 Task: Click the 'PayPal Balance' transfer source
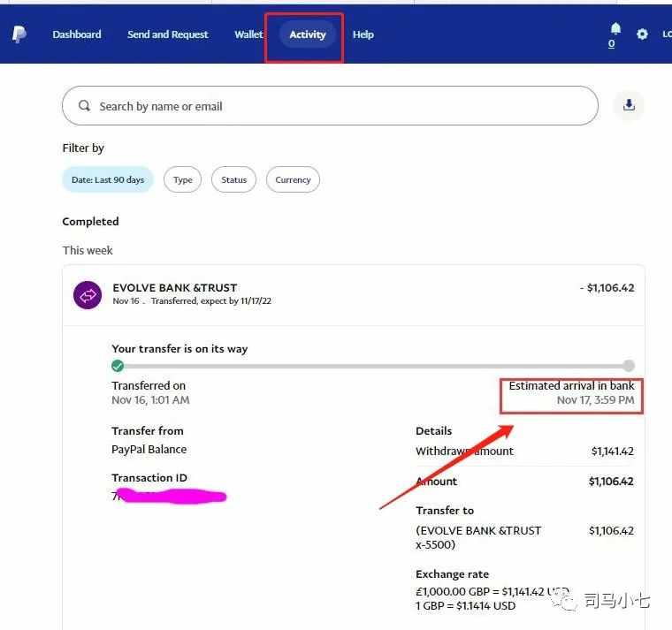(149, 449)
